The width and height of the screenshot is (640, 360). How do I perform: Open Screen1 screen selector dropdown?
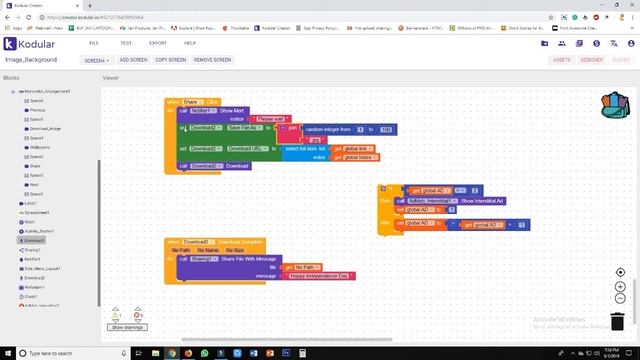[x=96, y=60]
